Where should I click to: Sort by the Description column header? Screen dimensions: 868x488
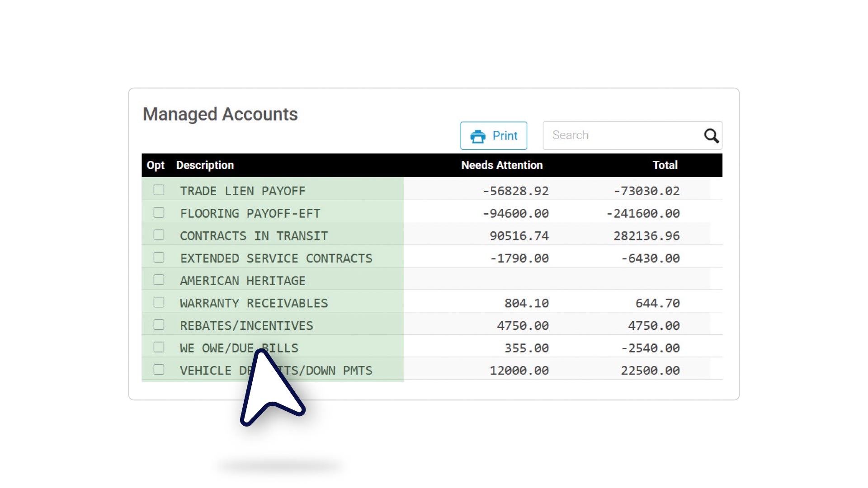pyautogui.click(x=205, y=165)
